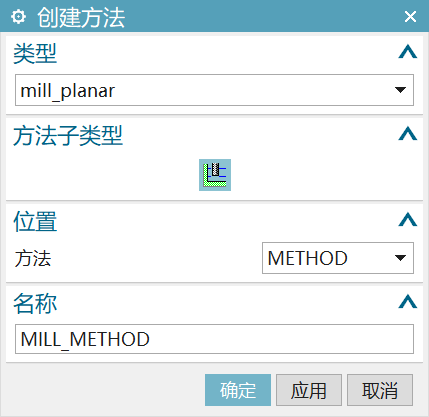This screenshot has height=417, width=429.
Task: Confirm with the 确定 button
Action: 238,390
